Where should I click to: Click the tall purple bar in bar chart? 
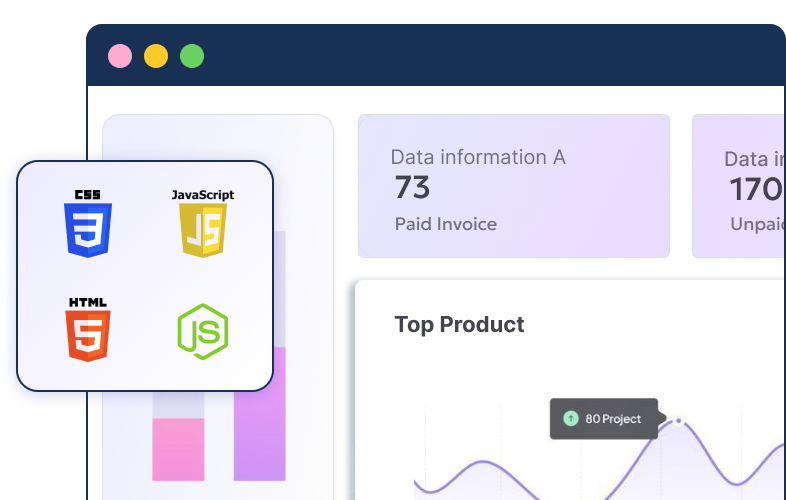[260, 414]
